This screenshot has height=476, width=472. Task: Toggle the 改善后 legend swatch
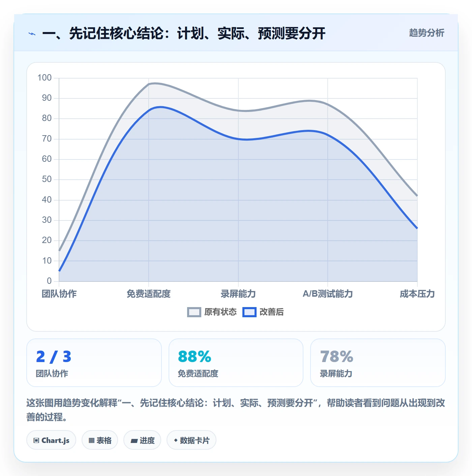point(249,312)
